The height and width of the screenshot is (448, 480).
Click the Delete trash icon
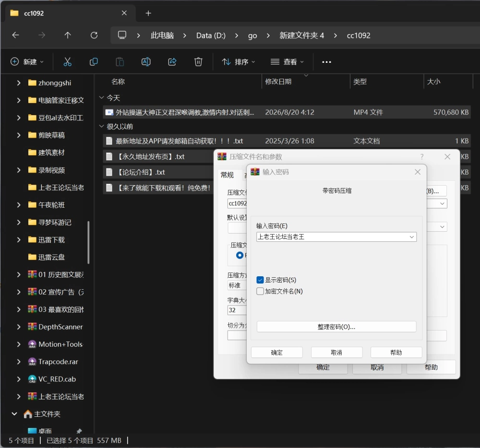[198, 62]
